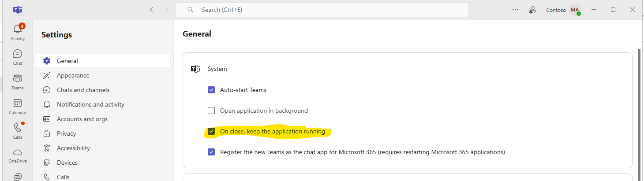Click the Search (Ctrl+E) box
This screenshot has height=181, width=644.
322,10
